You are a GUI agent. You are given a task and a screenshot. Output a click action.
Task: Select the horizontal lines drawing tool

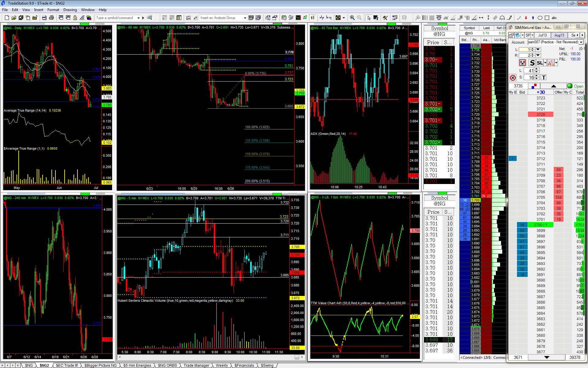click(432, 18)
